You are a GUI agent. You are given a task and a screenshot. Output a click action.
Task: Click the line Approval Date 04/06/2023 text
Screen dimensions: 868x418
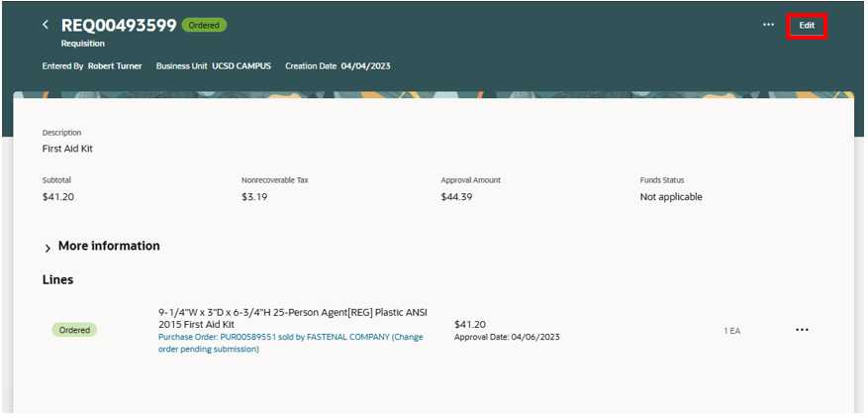[507, 337]
